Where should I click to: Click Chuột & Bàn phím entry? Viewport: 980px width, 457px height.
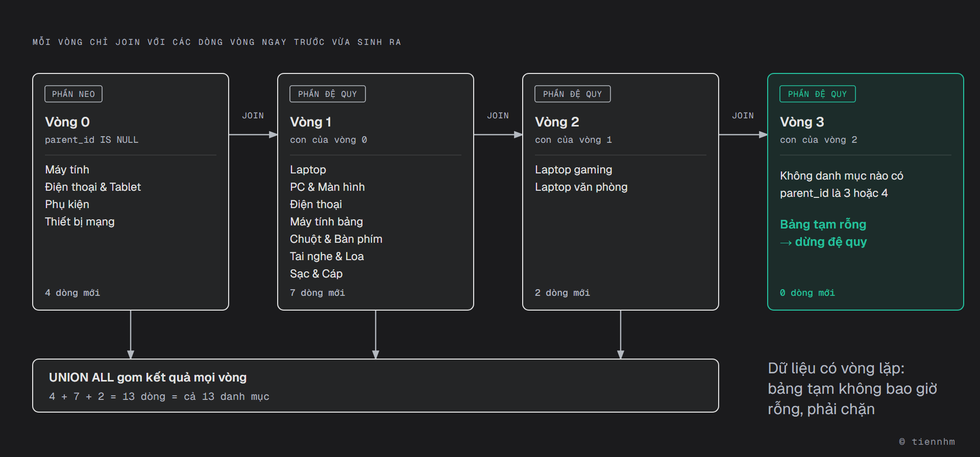[x=336, y=239]
